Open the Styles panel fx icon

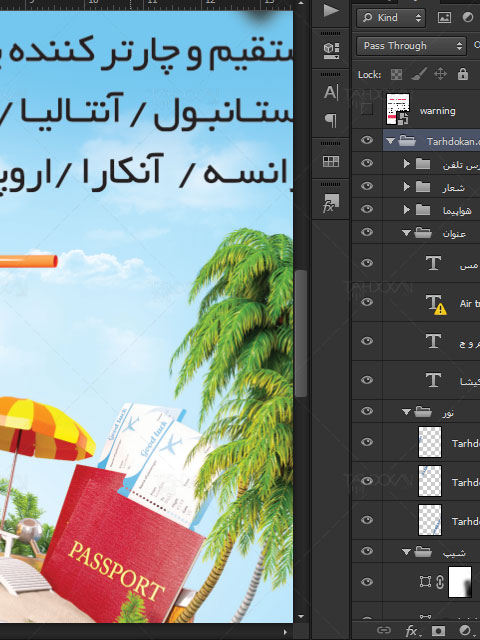(x=330, y=203)
